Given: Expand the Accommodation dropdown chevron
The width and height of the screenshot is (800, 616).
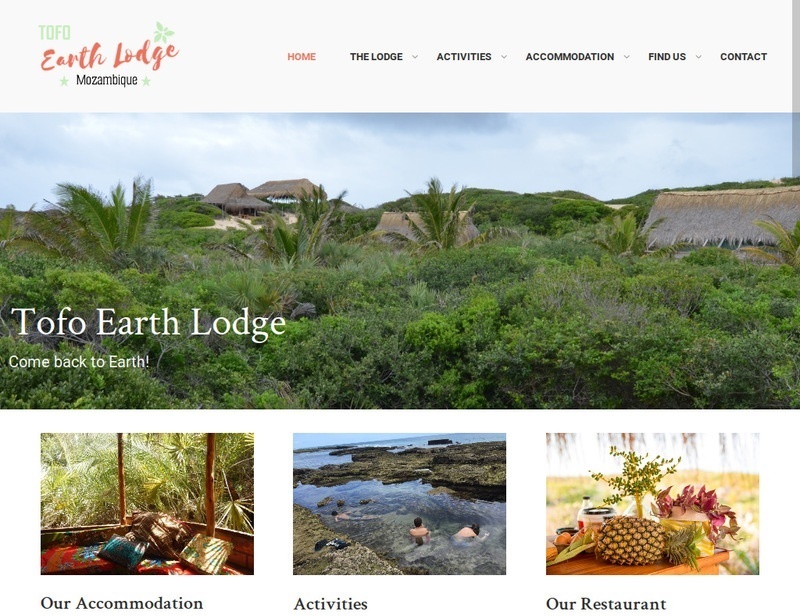Looking at the screenshot, I should pyautogui.click(x=627, y=57).
